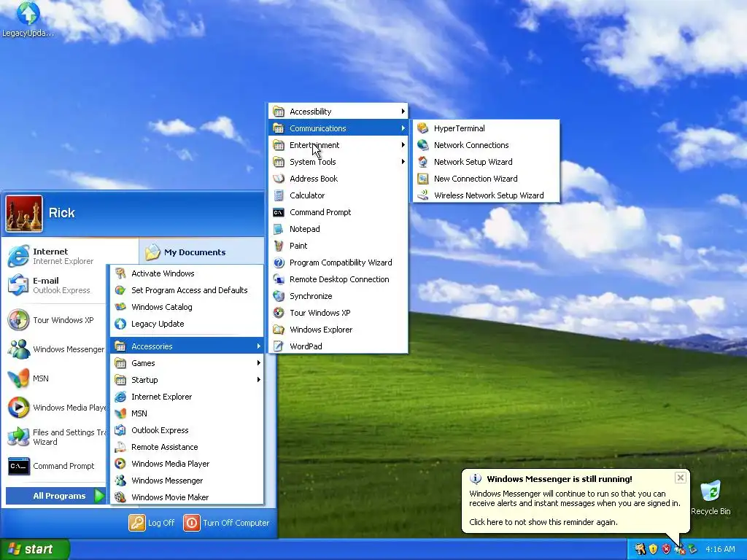Expand the System Tools submenu
The image size is (747, 560).
point(338,162)
